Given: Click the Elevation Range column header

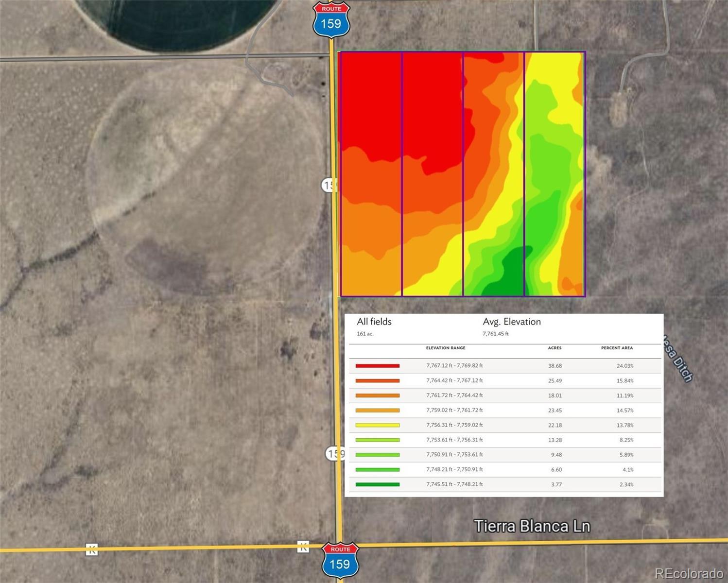Looking at the screenshot, I should point(445,348).
